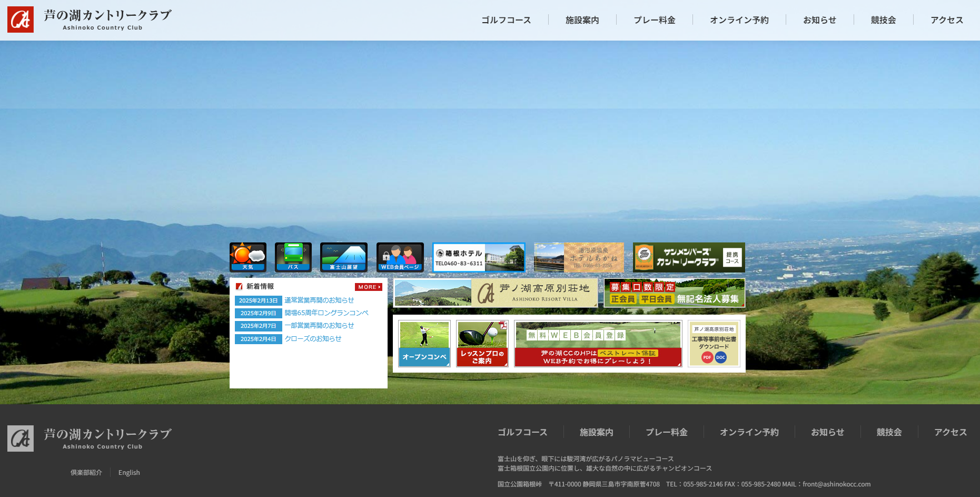Go to オンライン予約 in top navigation
This screenshot has width=980, height=497.
pos(739,20)
